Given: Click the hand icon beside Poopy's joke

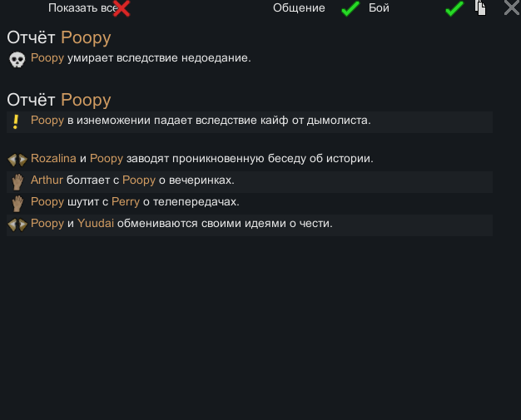Looking at the screenshot, I should [17, 204].
